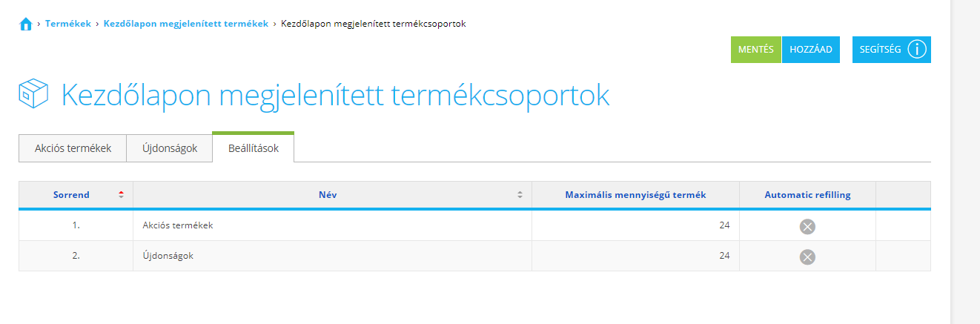Select the Beállítások tab

point(254,148)
